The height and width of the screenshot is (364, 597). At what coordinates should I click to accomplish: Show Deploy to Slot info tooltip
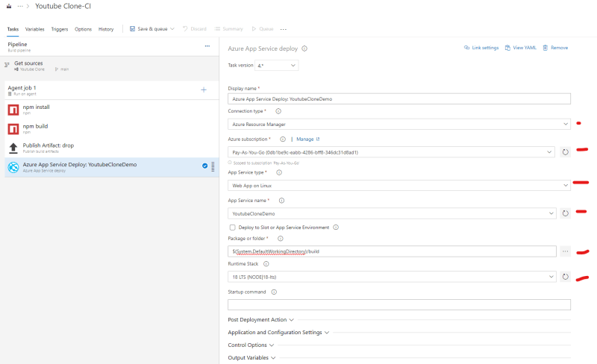pyautogui.click(x=336, y=228)
